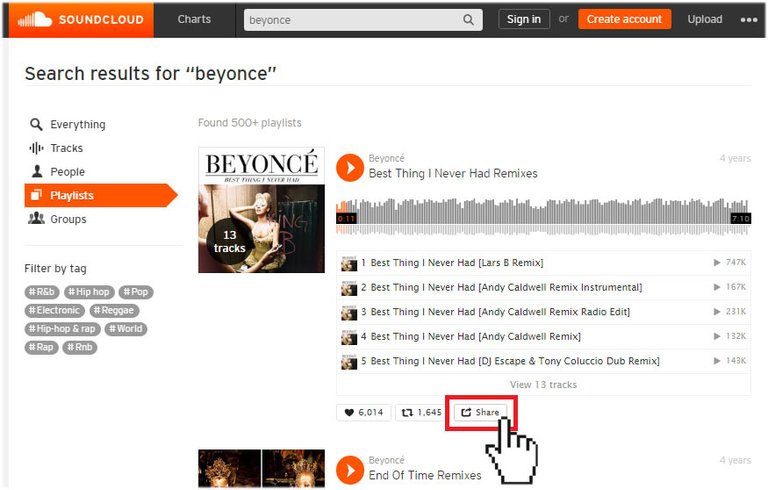Image resolution: width=768 pixels, height=490 pixels.
Task: Click the Share button
Action: click(480, 413)
